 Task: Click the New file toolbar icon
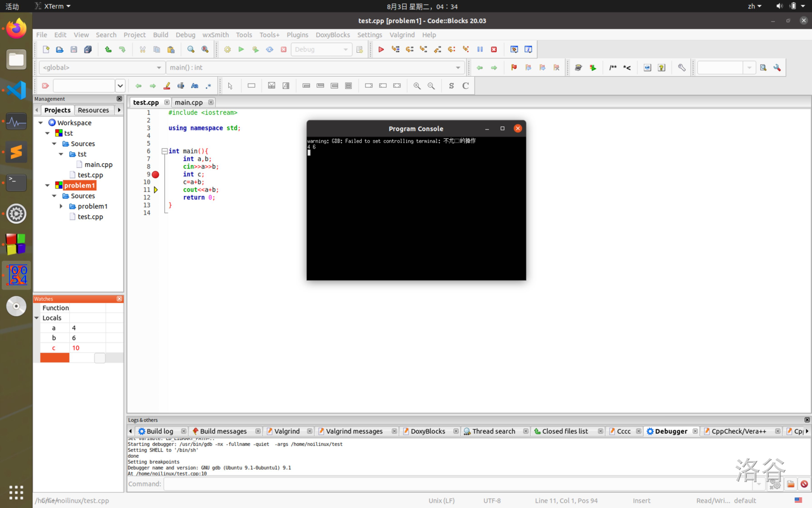coord(46,49)
